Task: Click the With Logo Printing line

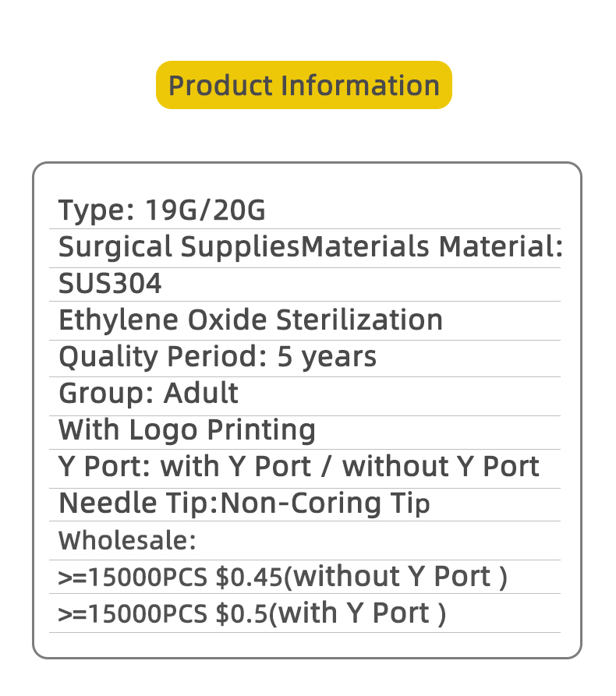Action: pyautogui.click(x=187, y=429)
